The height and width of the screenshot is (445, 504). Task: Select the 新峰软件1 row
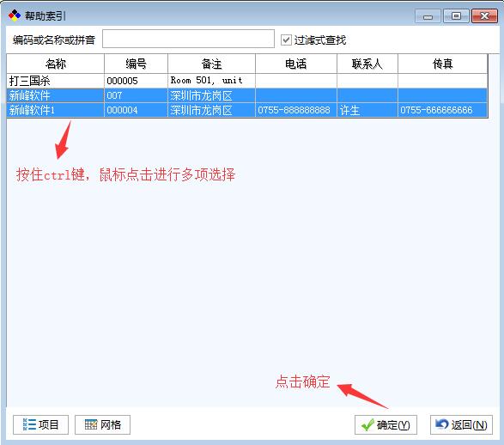pos(247,110)
